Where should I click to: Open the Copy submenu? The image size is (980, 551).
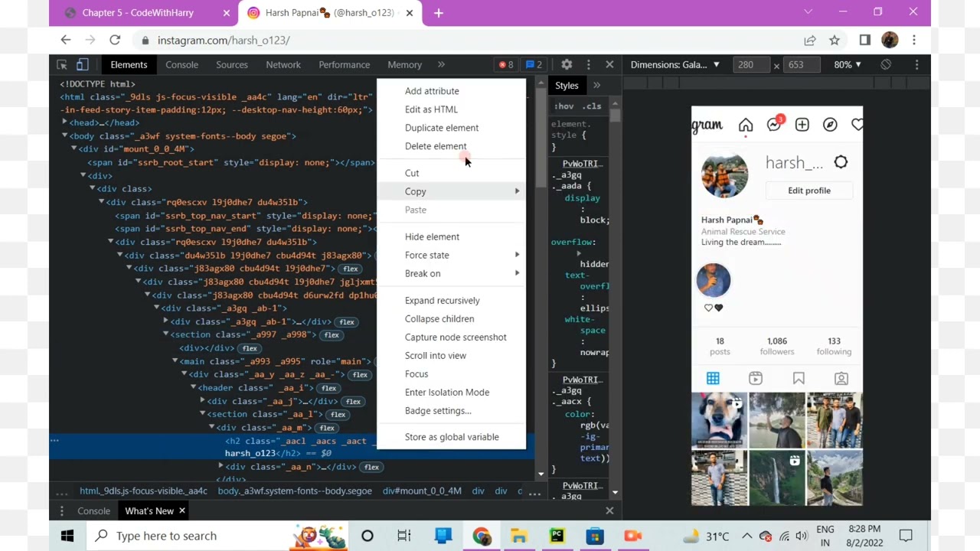tap(452, 191)
